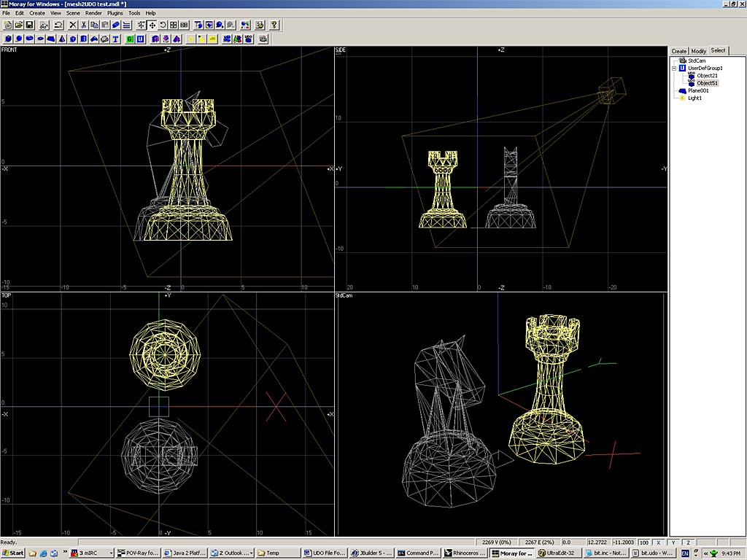Open the mIRC taskbar group dropdown
747x560 pixels.
tap(110, 553)
